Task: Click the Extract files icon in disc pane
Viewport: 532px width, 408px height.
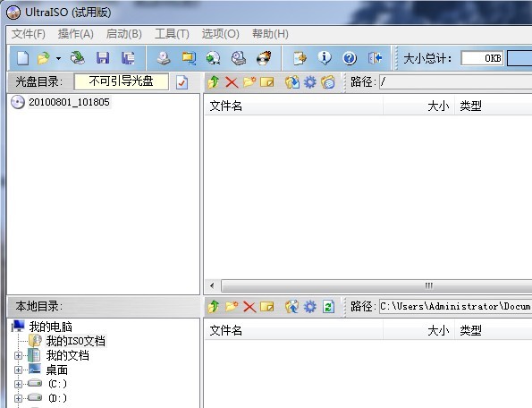Action: (292, 82)
